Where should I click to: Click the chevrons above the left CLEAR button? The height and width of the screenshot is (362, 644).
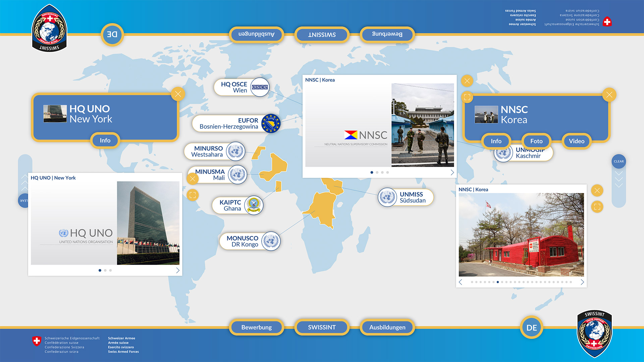point(24,183)
